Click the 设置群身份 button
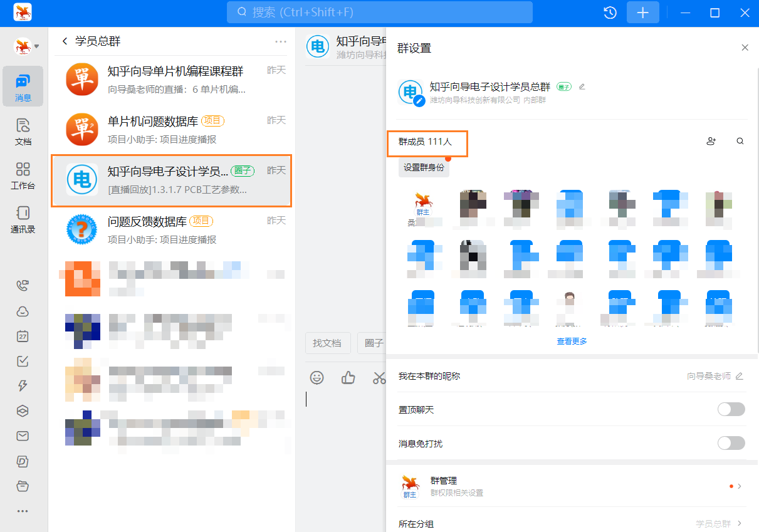The image size is (759, 532). tap(424, 168)
